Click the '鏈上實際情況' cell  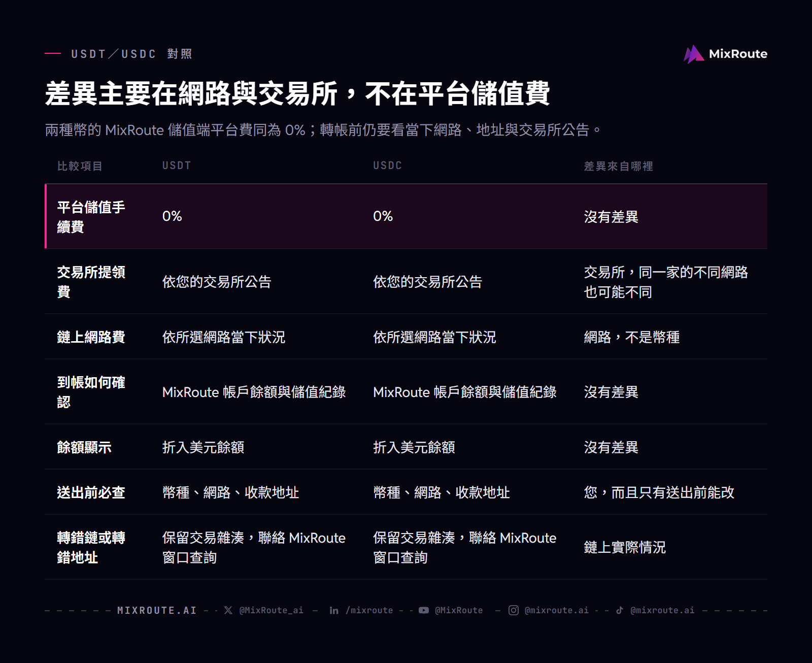pos(625,547)
